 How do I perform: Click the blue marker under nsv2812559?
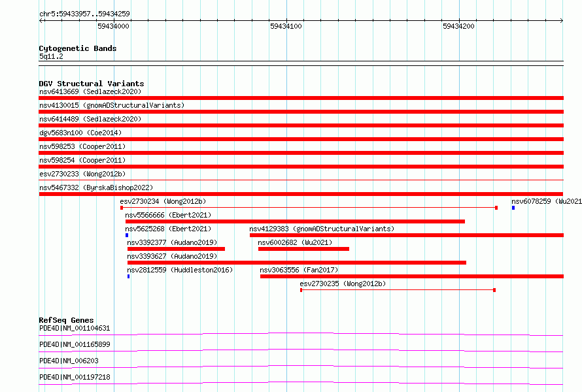tap(128, 276)
